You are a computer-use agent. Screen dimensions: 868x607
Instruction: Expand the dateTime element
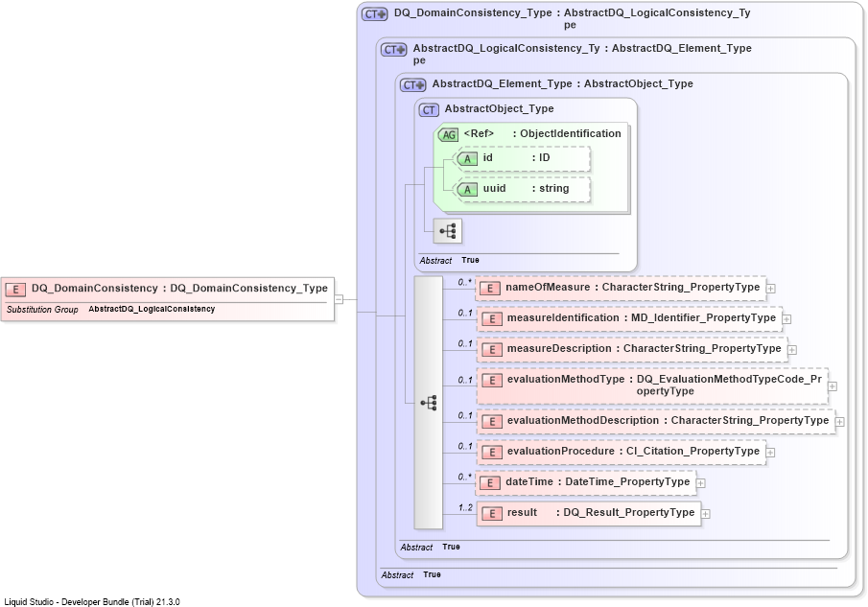coord(700,483)
